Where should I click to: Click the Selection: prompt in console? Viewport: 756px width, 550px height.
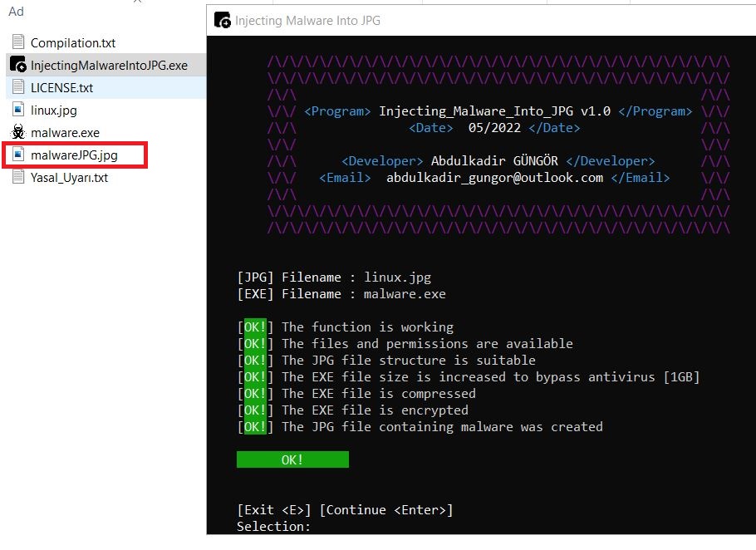(x=273, y=527)
